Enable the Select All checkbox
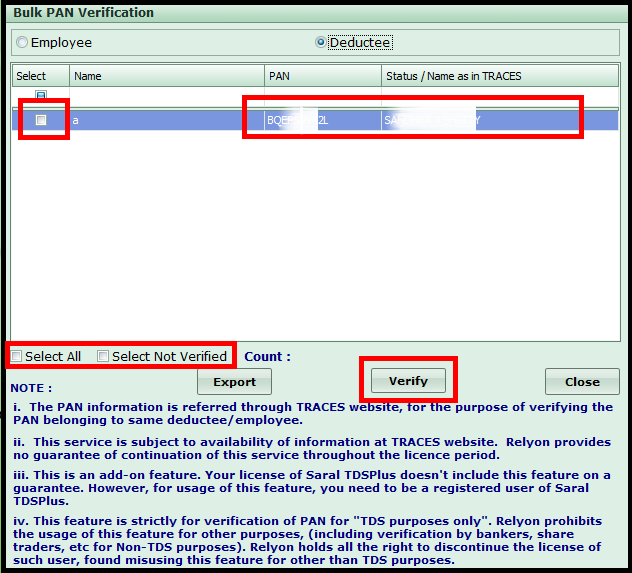 [16, 356]
